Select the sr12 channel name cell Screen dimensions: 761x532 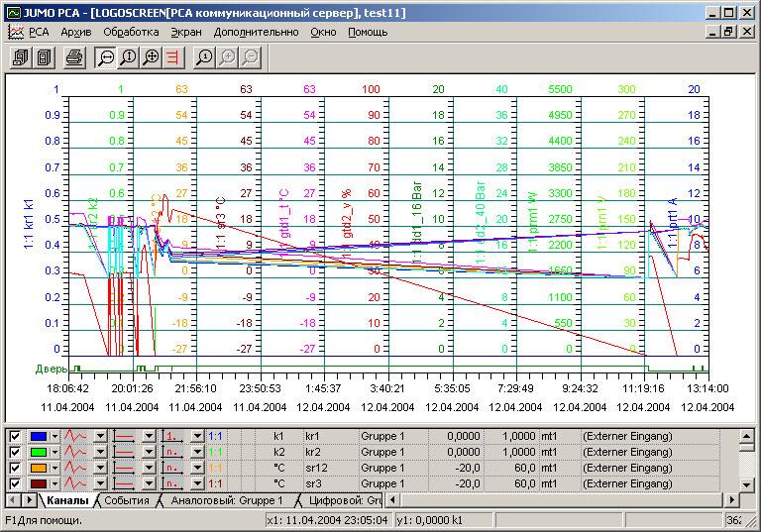coord(331,468)
